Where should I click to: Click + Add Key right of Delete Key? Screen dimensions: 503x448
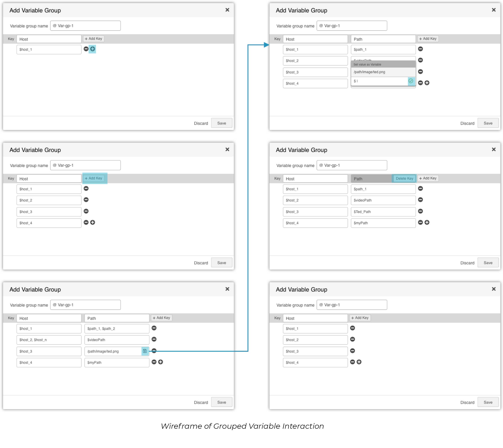point(428,178)
